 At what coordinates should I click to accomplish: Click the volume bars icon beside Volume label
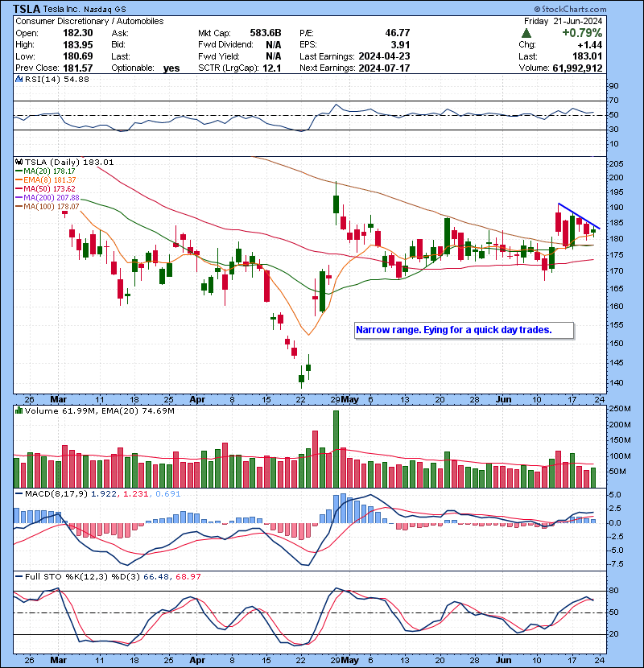pyautogui.click(x=19, y=410)
